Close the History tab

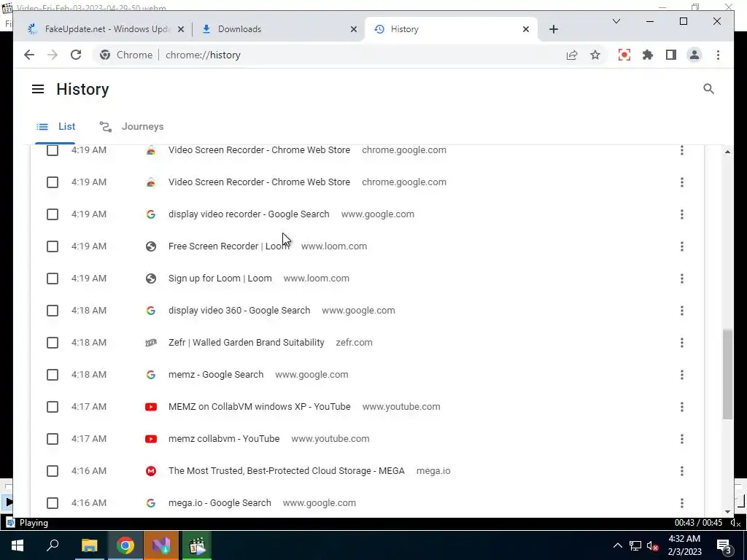tap(525, 29)
